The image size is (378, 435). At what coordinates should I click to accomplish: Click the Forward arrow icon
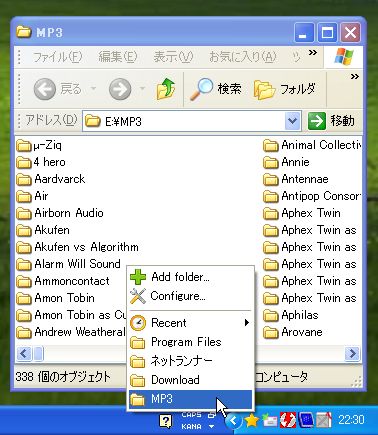point(120,89)
